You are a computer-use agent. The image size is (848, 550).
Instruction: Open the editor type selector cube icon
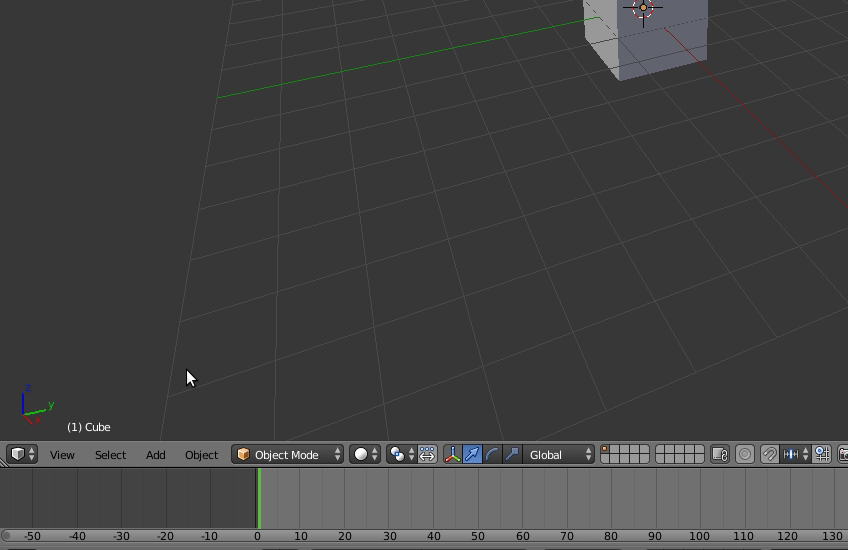(x=22, y=454)
